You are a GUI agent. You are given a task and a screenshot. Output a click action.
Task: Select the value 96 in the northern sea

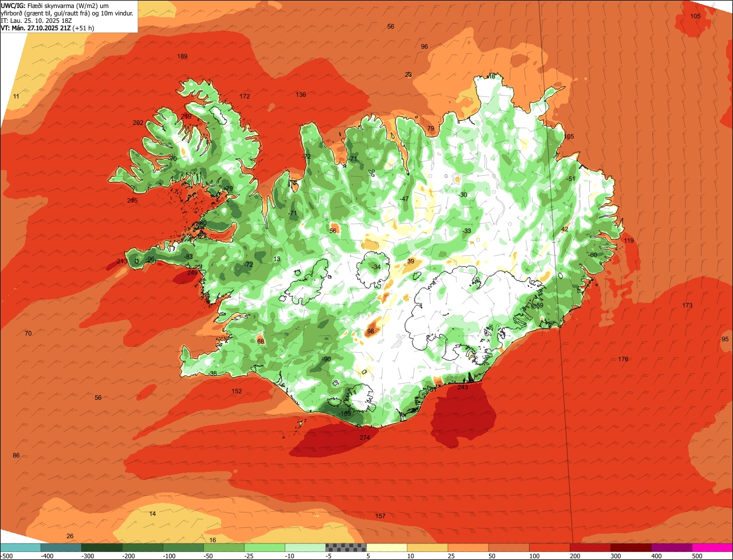[x=424, y=46]
